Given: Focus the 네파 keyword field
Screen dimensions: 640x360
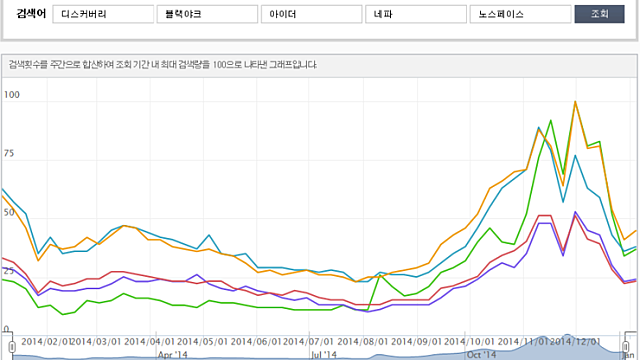Looking at the screenshot, I should click(416, 14).
